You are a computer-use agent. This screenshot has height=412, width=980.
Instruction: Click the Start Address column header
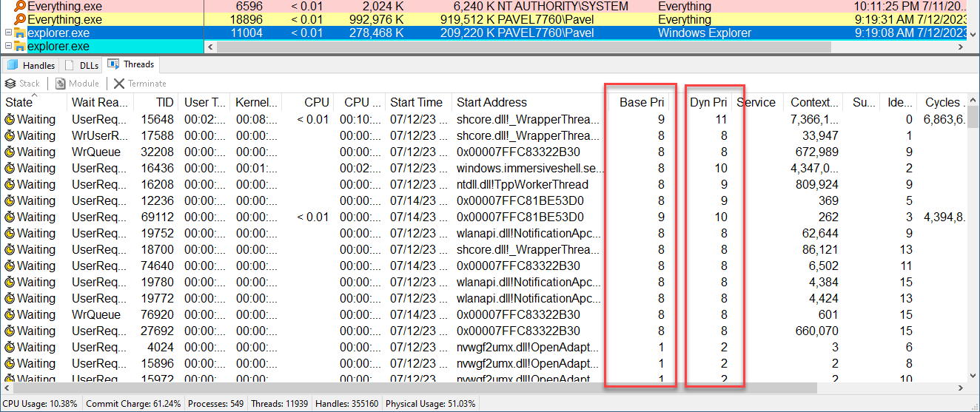point(491,103)
